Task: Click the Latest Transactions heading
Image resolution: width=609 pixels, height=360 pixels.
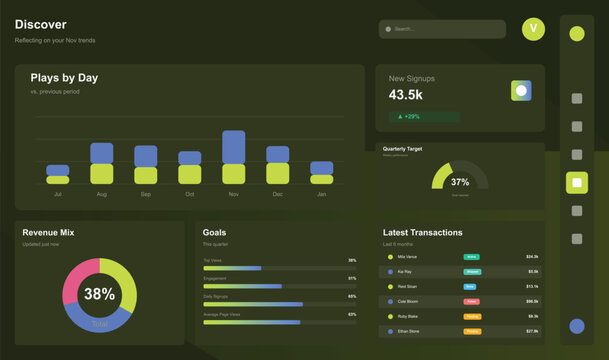Action: (423, 233)
